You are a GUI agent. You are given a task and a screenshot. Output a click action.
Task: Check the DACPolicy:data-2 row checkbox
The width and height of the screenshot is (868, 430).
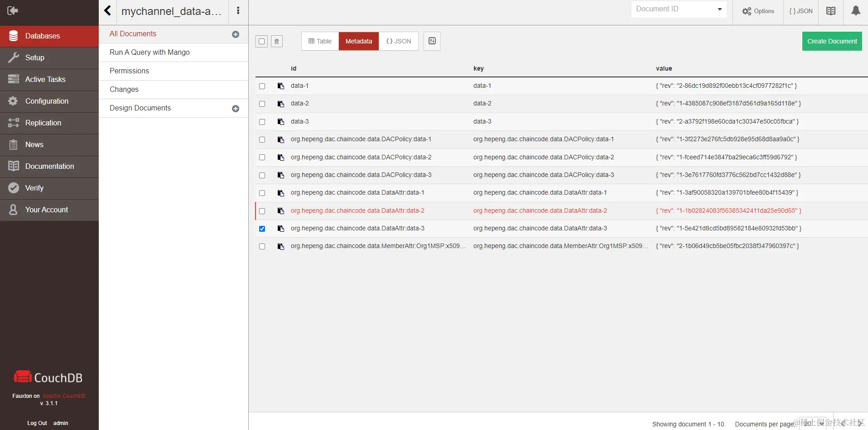click(262, 158)
